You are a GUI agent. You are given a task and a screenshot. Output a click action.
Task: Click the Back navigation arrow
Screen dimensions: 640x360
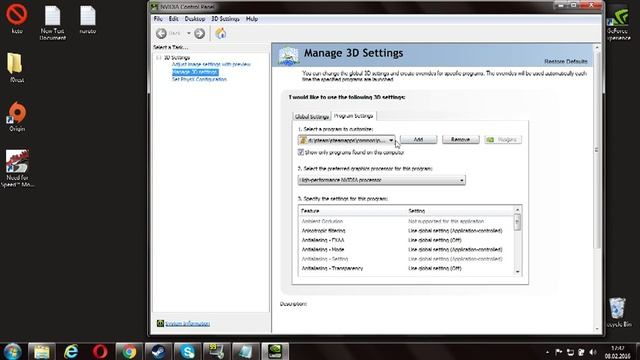click(x=161, y=33)
